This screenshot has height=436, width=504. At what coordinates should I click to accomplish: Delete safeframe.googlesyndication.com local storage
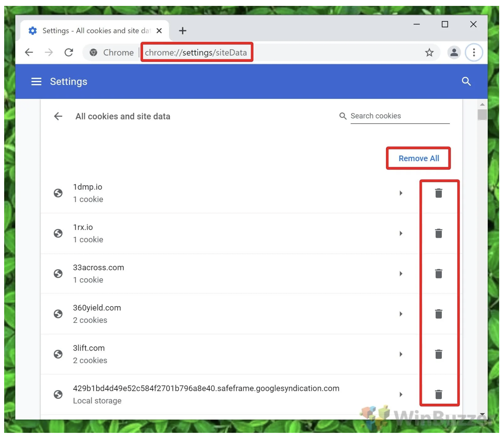[438, 394]
